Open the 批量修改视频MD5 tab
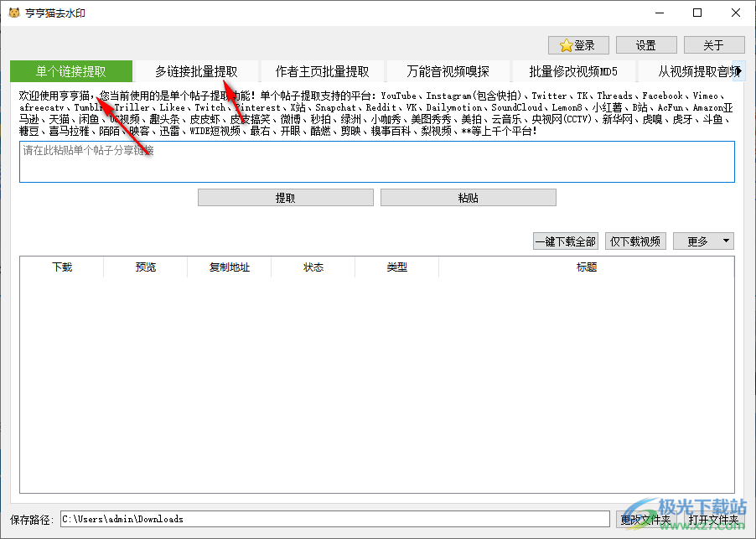756x539 pixels. tap(573, 71)
